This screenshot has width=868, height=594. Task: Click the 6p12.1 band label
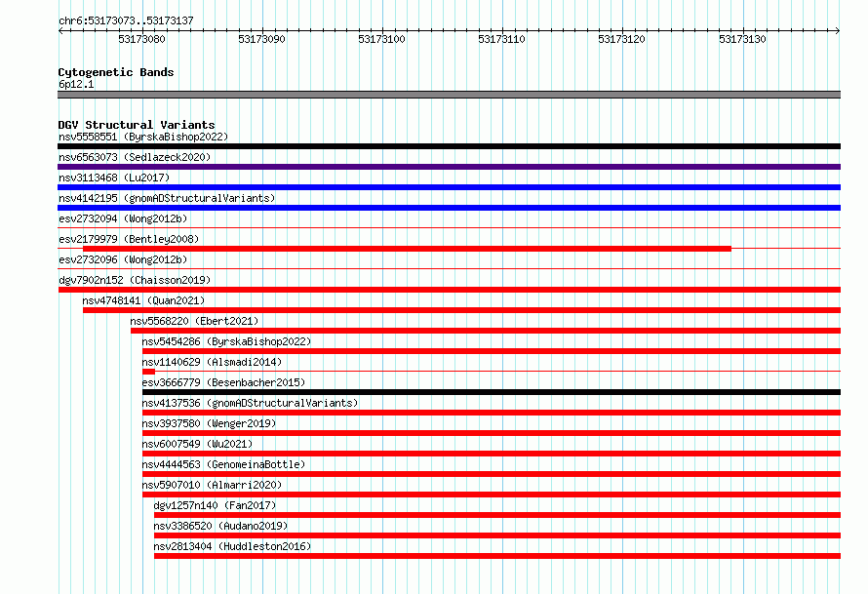tap(76, 84)
